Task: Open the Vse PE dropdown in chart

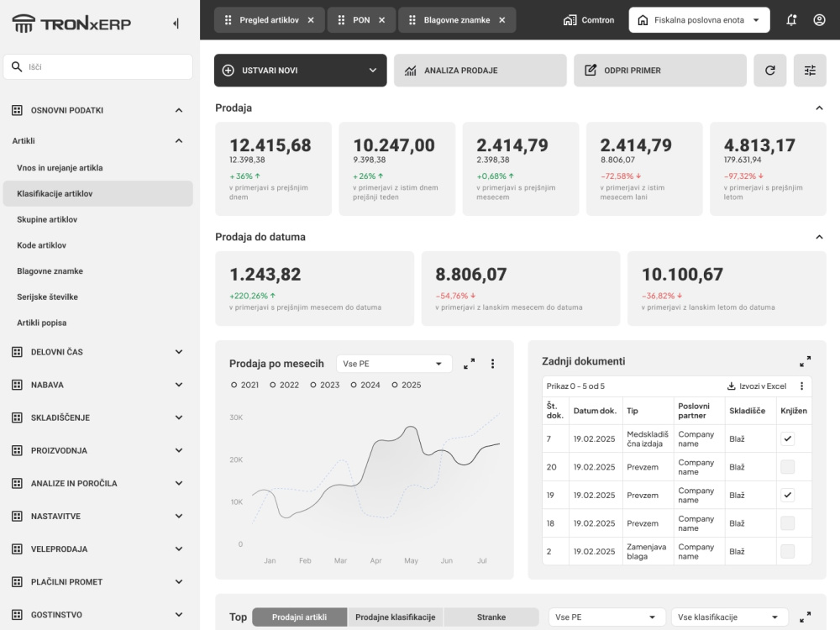Action: (394, 364)
